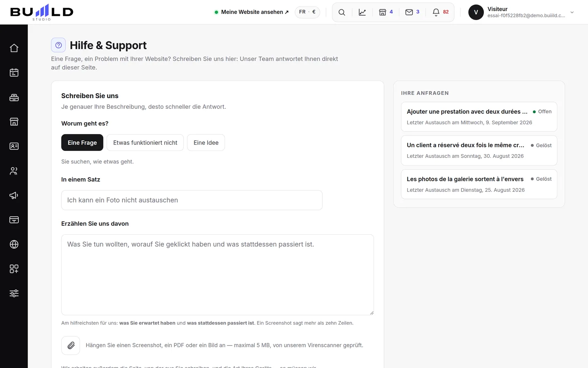
Task: Open request 'Ajouter une prestation avec deux durées'
Action: coord(479,117)
